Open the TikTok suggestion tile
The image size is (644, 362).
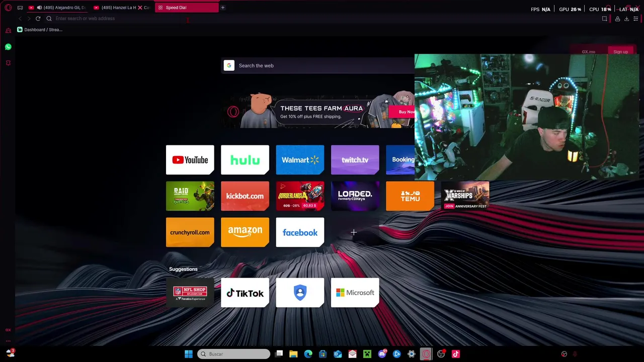point(245,293)
